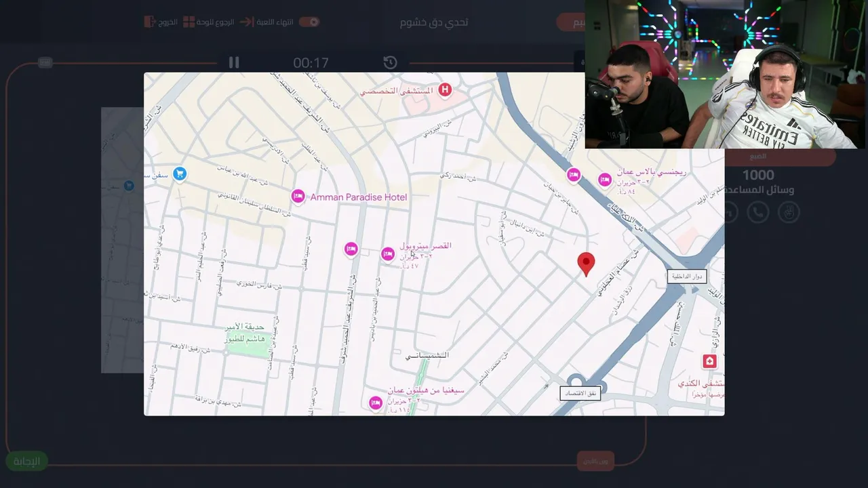This screenshot has height=488, width=868.
Task: Click the Amman Paradise Hotel text label
Action: [359, 197]
